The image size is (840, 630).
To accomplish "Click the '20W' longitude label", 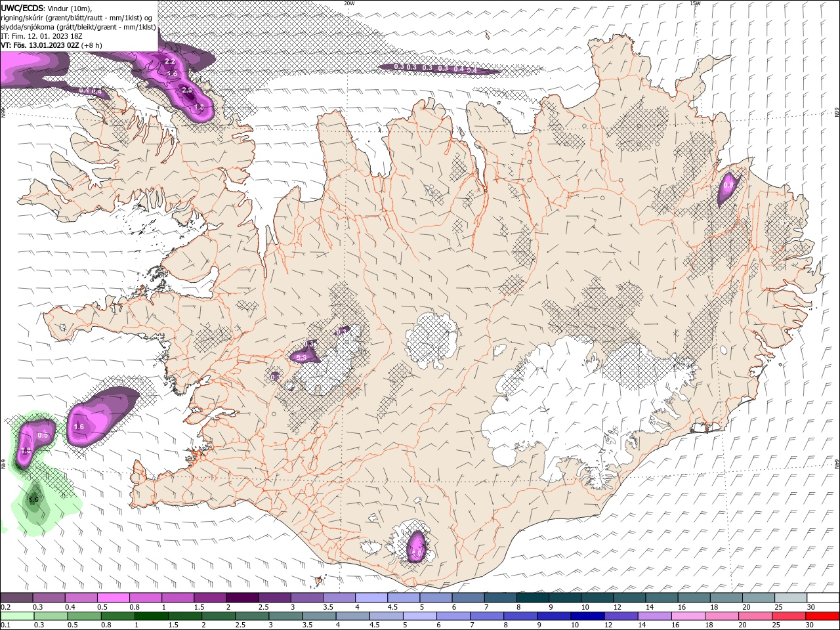I will point(349,3).
